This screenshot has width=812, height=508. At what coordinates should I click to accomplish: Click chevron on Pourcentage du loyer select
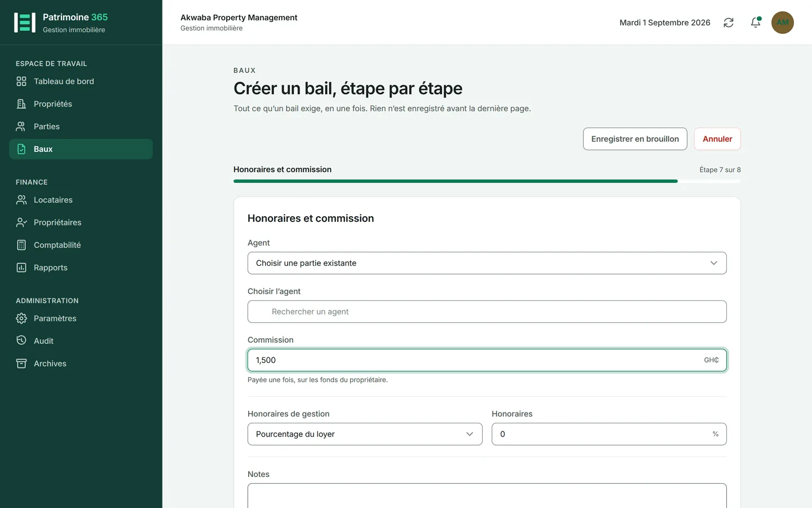[x=470, y=434]
